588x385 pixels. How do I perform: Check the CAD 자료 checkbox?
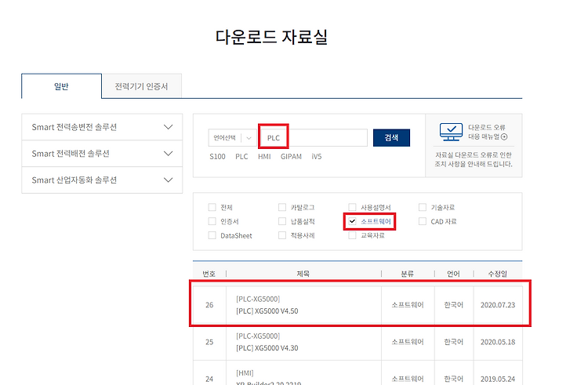click(423, 222)
